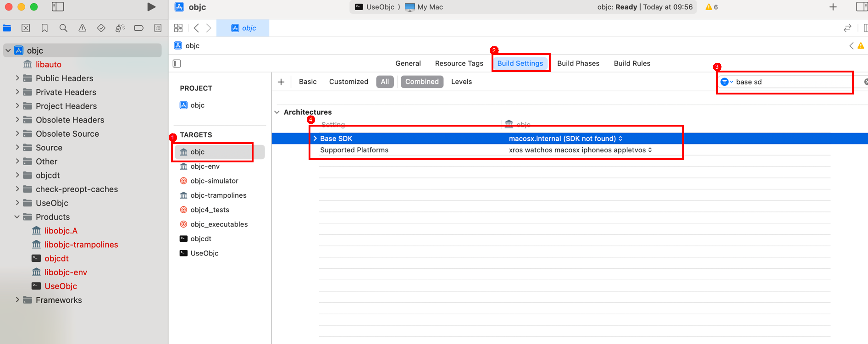The height and width of the screenshot is (344, 868).
Task: Open the Project navigator folder icon
Action: pos(7,28)
